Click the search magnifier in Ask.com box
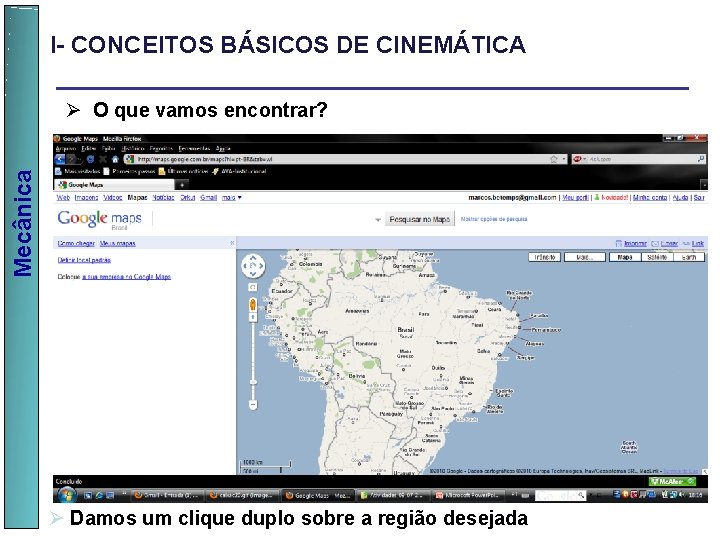720x540 pixels. [x=701, y=159]
